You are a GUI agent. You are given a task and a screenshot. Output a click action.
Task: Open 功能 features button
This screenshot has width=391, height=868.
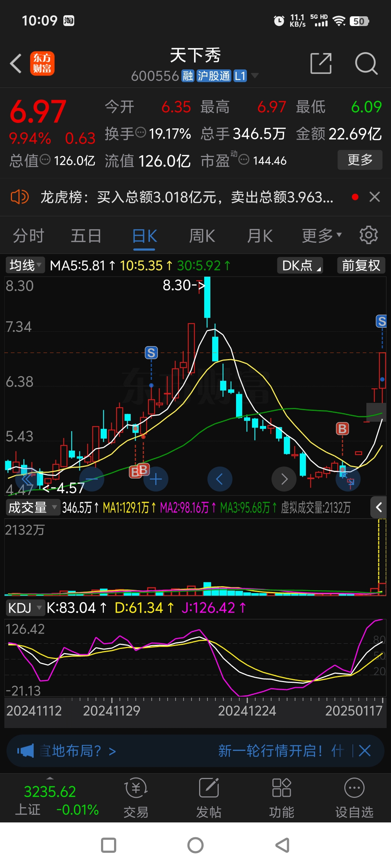281,798
